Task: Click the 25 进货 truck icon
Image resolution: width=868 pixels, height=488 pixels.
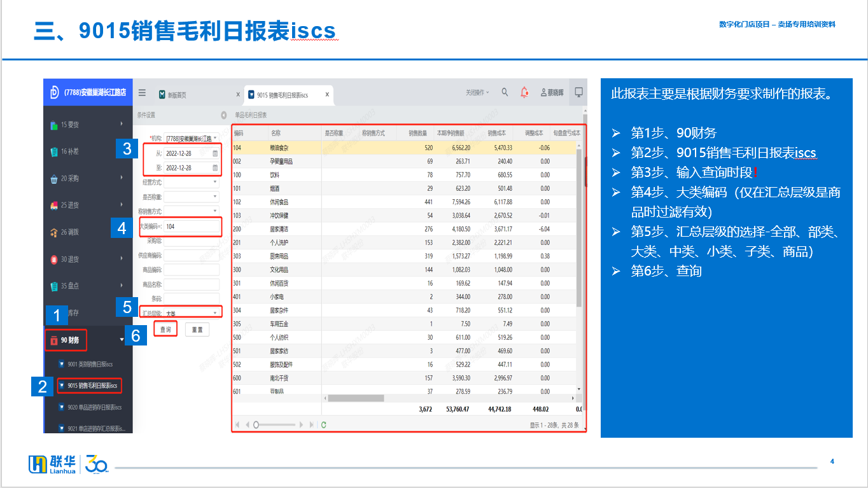Action: (54, 206)
